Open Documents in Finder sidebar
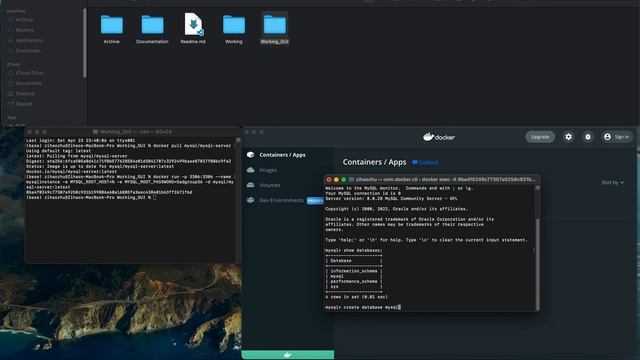This screenshot has width=640, height=360. 29,83
